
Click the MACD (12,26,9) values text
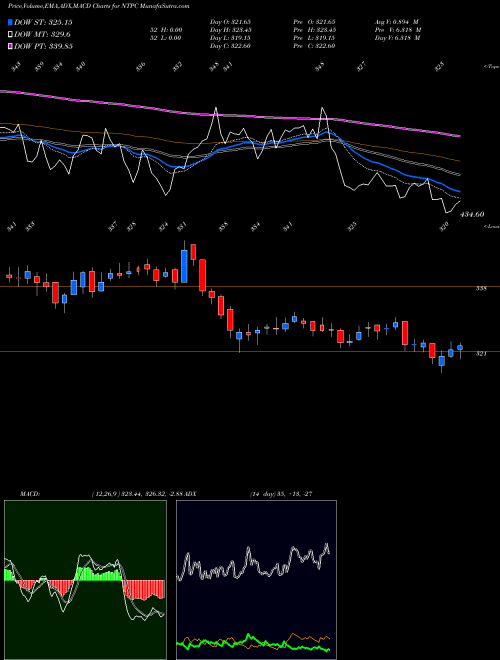click(138, 494)
